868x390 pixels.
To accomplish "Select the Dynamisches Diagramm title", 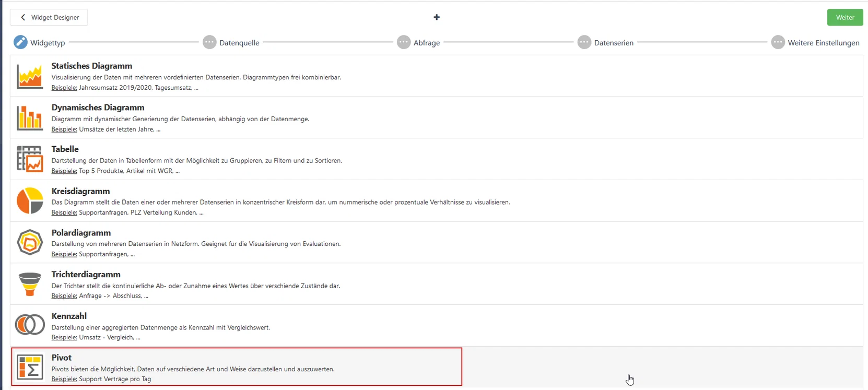I will (98, 108).
